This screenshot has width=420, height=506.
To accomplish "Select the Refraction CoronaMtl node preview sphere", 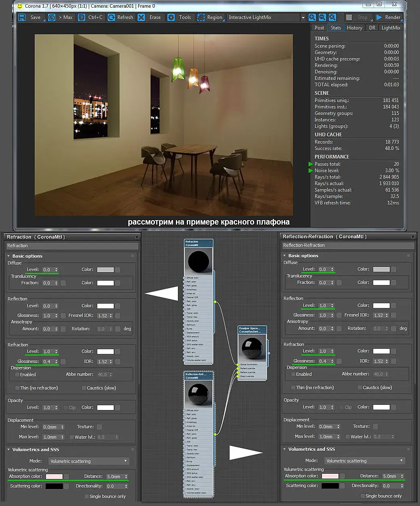I will (199, 261).
